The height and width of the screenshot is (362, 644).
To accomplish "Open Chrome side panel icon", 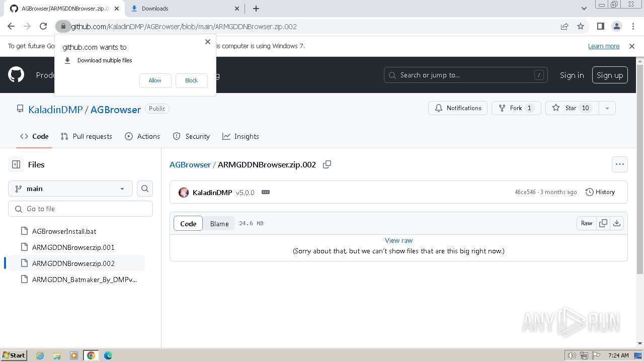I will point(600,26).
